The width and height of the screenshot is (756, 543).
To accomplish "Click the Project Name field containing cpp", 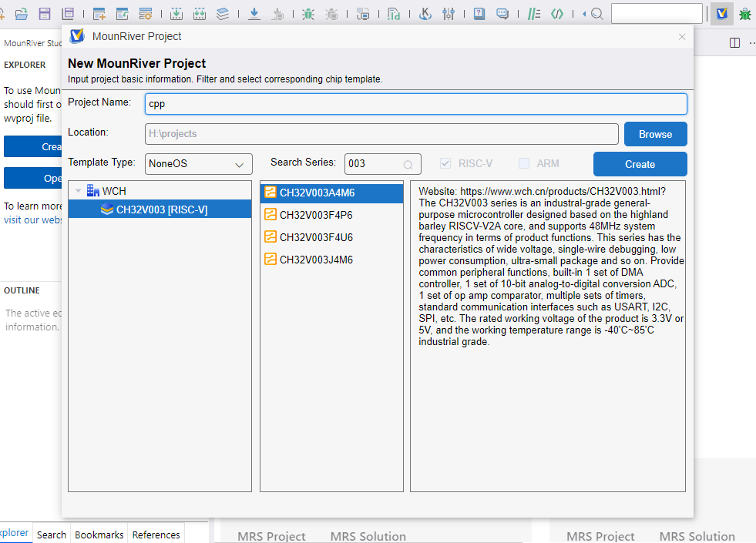I will pyautogui.click(x=415, y=103).
